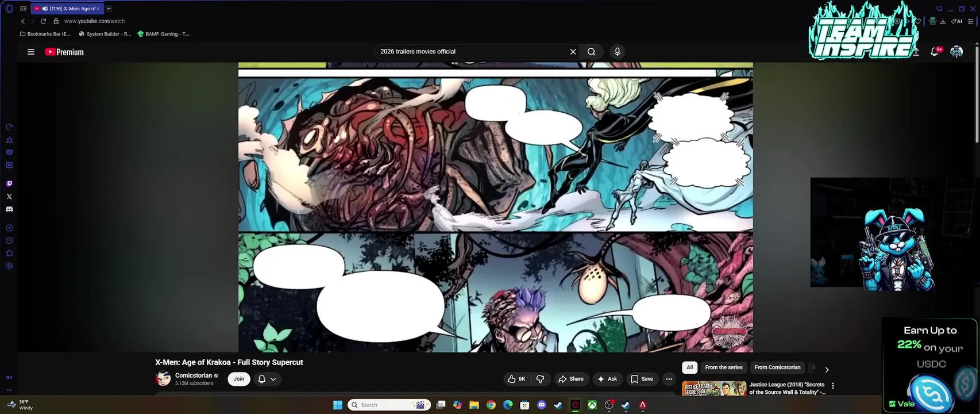Viewport: 980px width, 414px height.
Task: Open YouTube account avatar menu
Action: (x=956, y=52)
